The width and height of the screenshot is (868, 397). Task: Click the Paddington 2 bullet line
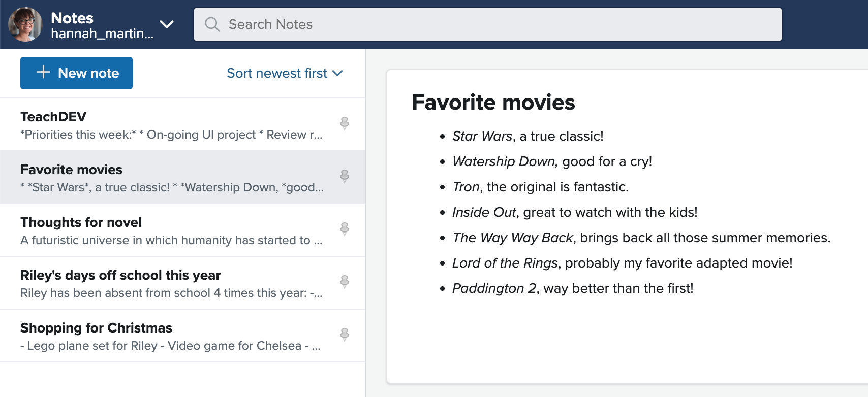click(x=573, y=288)
